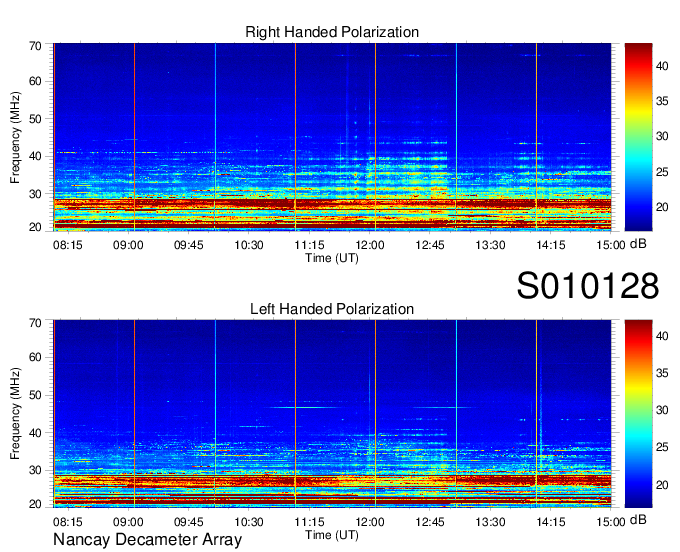Click the 'dB' unit under the bottom colorbar

(638, 520)
